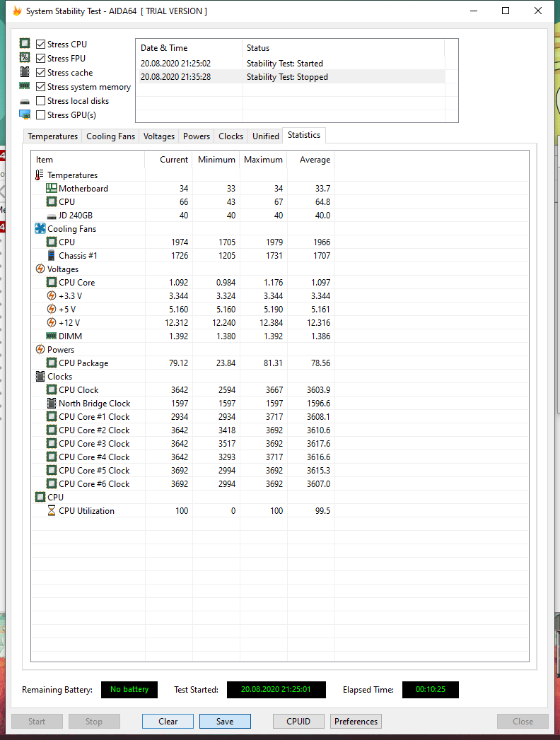Select the Statistics tab
The height and width of the screenshot is (740, 560).
[x=304, y=135]
